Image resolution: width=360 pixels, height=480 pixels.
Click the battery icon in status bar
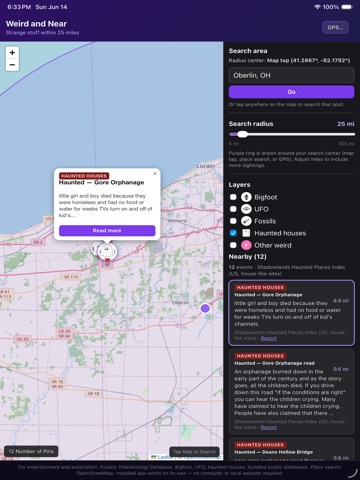point(347,7)
